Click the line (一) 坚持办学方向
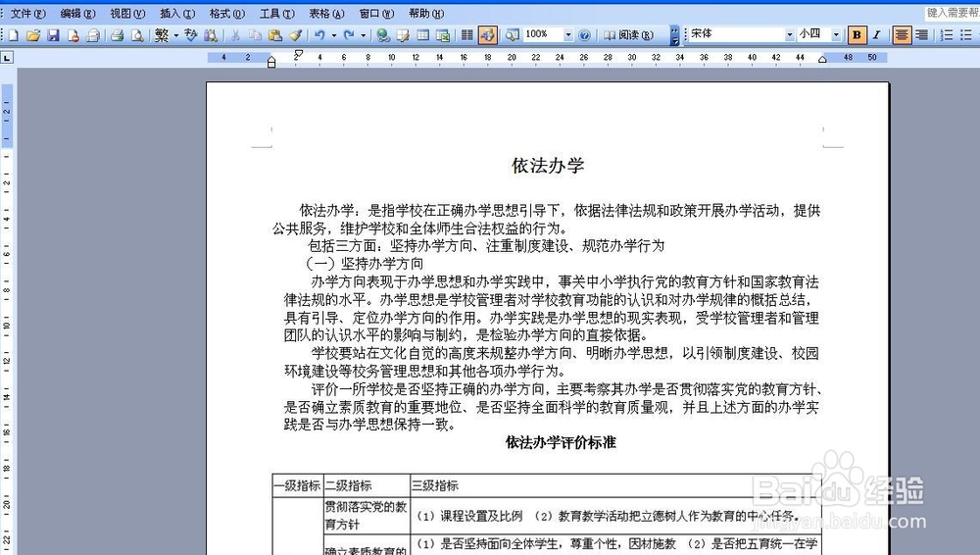Screen dimensions: 980x555 tap(364, 264)
